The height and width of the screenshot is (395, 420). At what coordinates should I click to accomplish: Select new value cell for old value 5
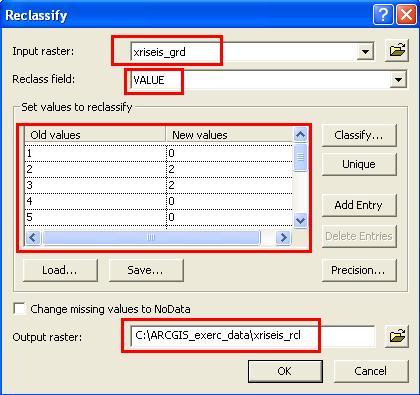pyautogui.click(x=229, y=217)
